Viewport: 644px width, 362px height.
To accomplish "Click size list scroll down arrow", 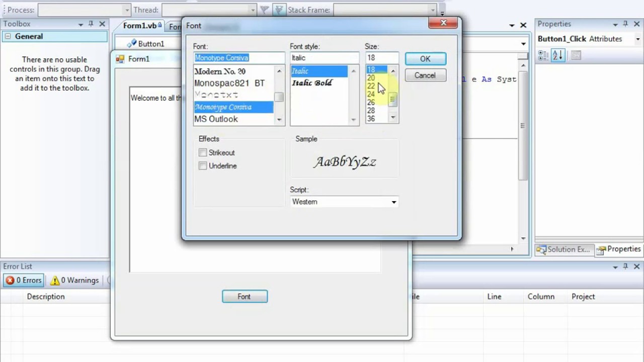I will [x=393, y=117].
